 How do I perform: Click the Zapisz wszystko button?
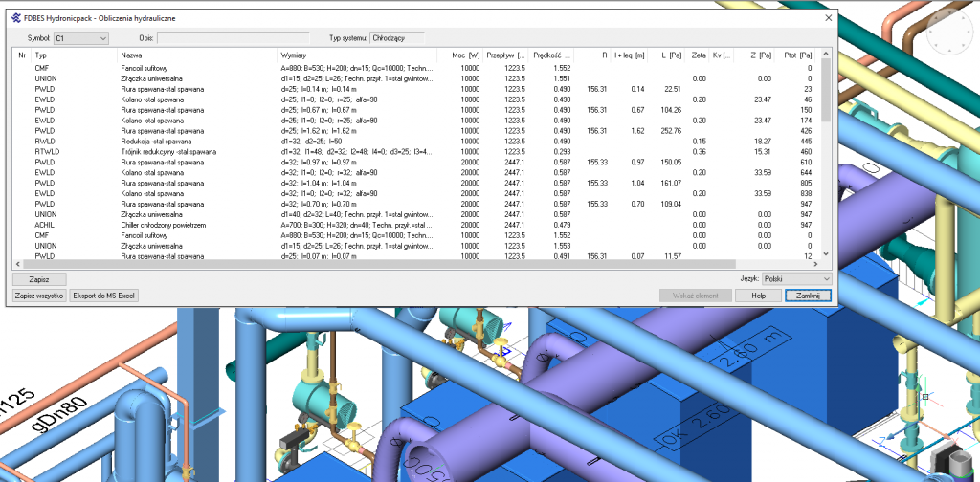39,296
